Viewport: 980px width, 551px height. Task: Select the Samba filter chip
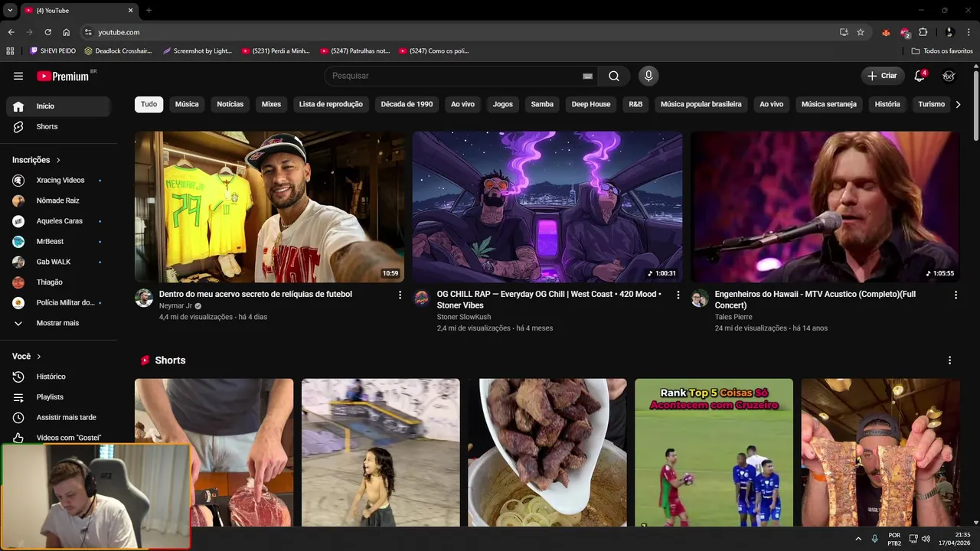click(x=542, y=104)
